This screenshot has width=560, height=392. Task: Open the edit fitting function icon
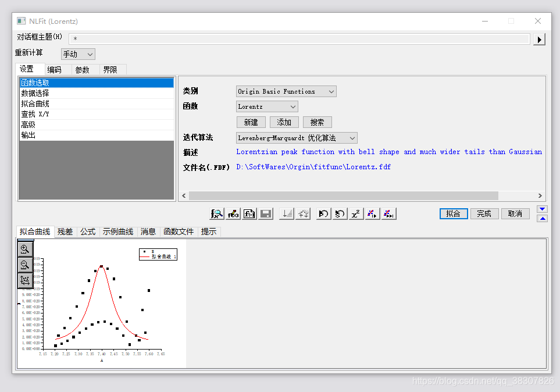(x=233, y=213)
